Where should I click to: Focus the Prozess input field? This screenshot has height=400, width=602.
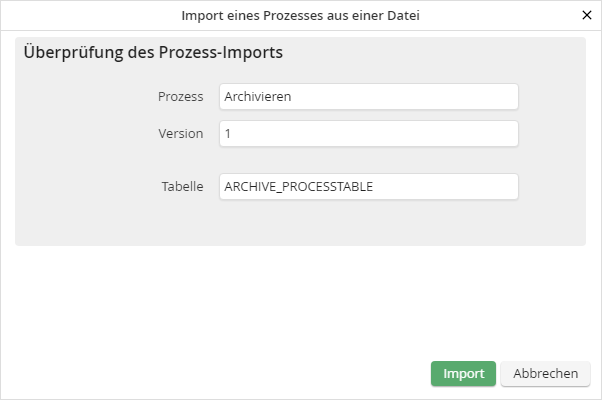click(x=368, y=96)
